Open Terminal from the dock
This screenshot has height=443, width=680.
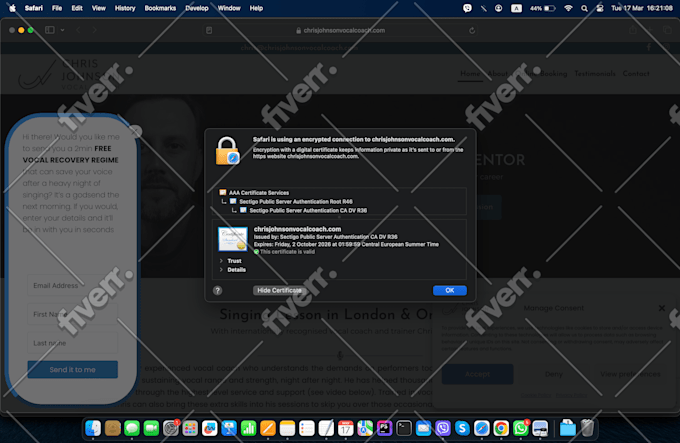pyautogui.click(x=404, y=428)
